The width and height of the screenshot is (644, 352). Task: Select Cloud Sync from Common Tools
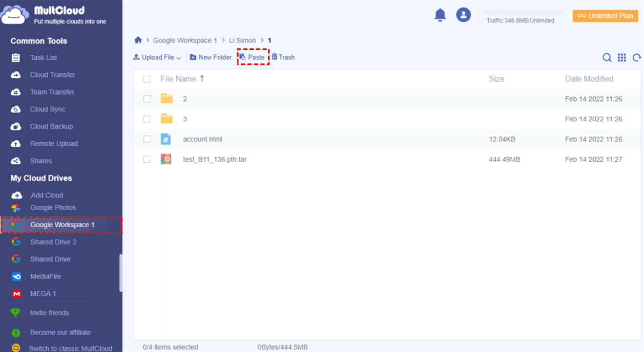(x=47, y=110)
